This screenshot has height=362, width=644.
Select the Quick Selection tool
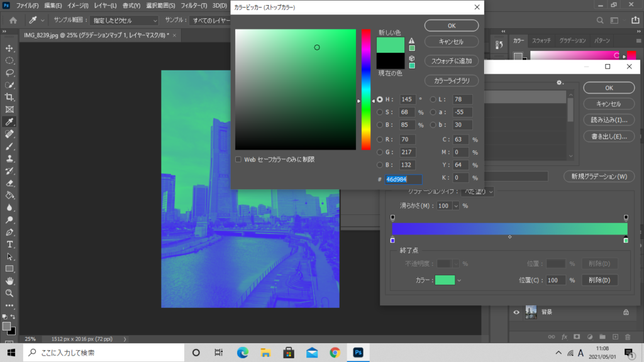9,85
